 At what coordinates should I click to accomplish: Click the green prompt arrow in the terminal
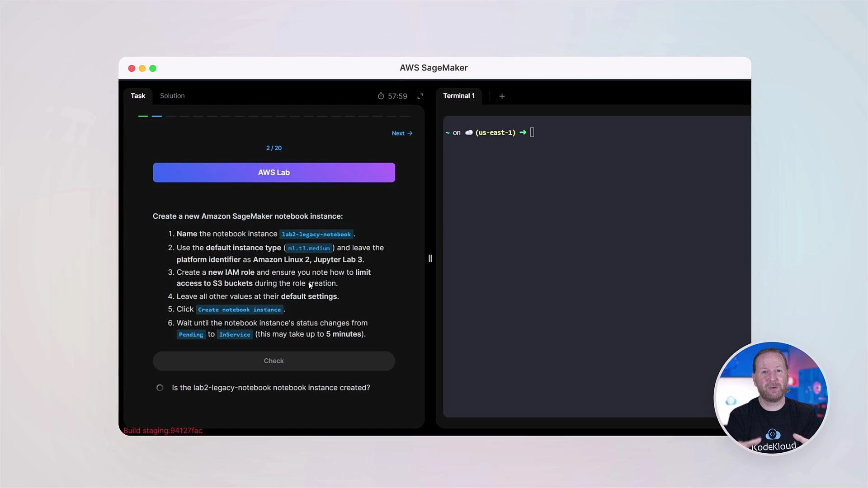pos(523,132)
